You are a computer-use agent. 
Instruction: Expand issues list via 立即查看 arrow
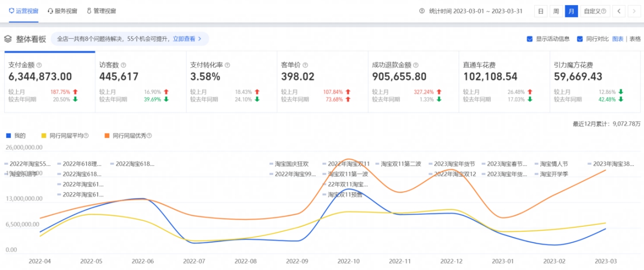click(200, 39)
